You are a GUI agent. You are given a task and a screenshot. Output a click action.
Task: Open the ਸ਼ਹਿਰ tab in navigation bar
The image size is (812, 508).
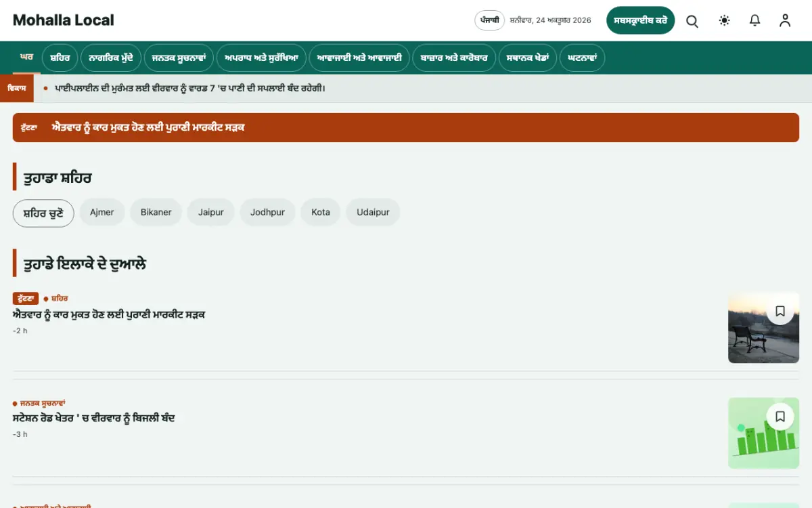pyautogui.click(x=60, y=58)
